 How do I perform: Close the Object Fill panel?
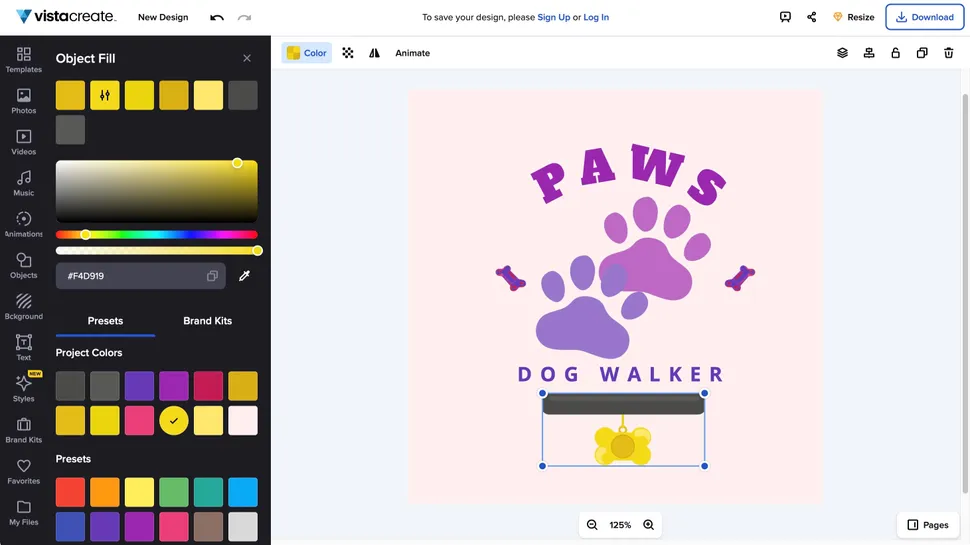(247, 58)
